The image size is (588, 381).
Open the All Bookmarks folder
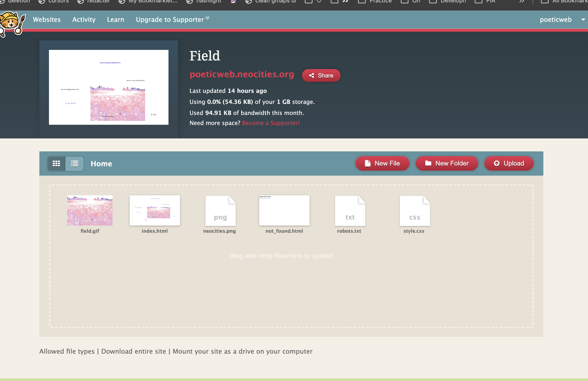pyautogui.click(x=566, y=1)
